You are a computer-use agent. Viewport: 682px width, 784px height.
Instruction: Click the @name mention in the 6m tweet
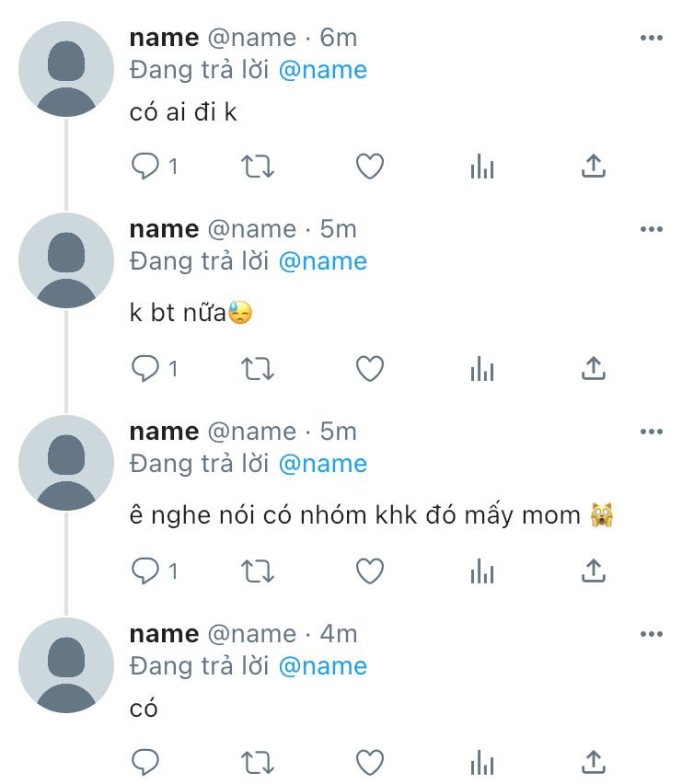322,70
